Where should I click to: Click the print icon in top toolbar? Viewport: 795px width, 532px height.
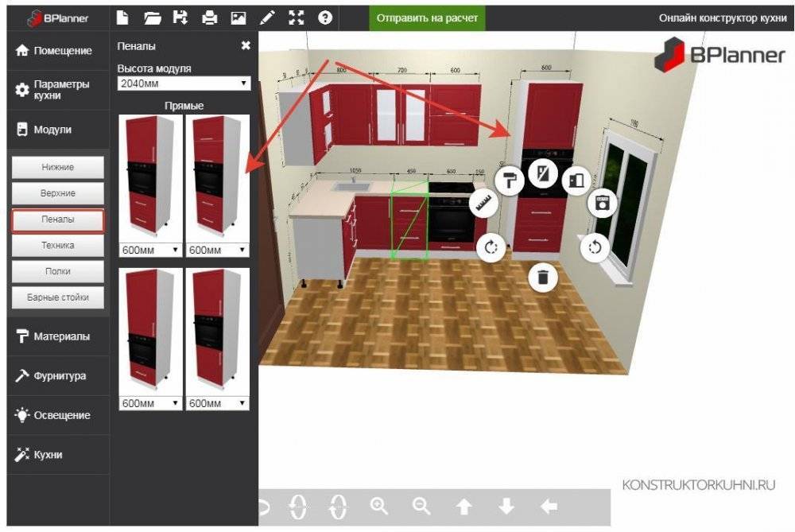pyautogui.click(x=210, y=17)
